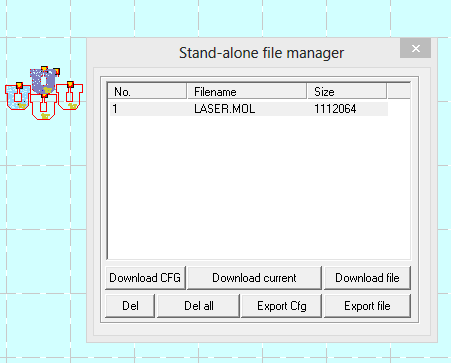Click row number 1 in the list

click(x=115, y=109)
